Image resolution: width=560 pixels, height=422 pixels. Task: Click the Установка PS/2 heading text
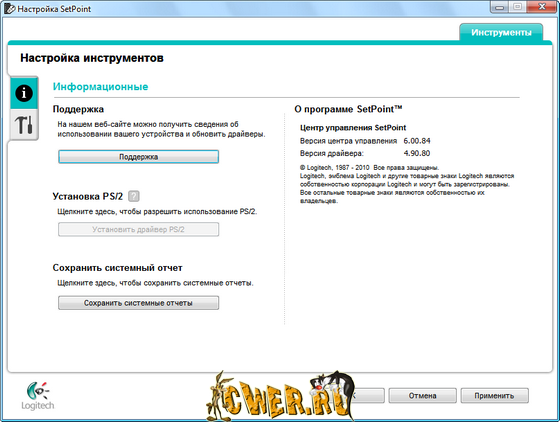tap(88, 196)
